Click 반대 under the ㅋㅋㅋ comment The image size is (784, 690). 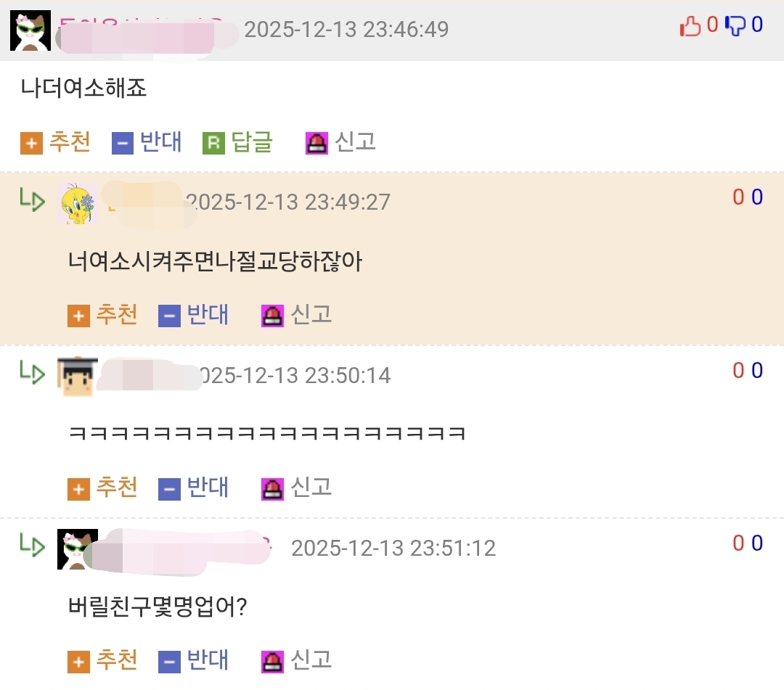(208, 487)
